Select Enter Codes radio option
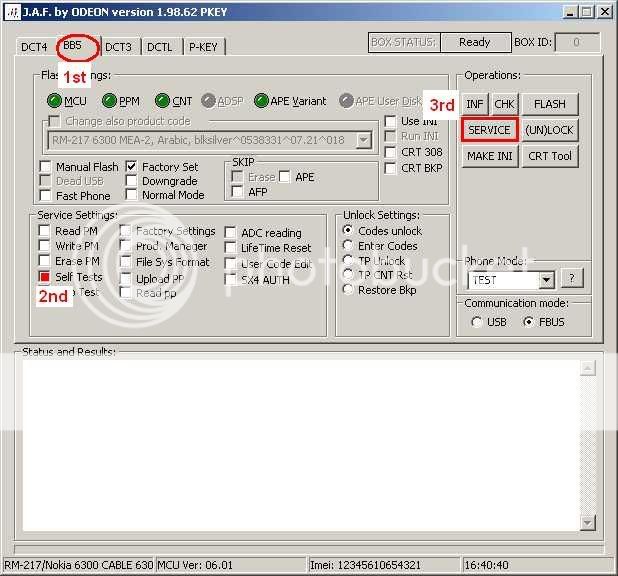 348,246
